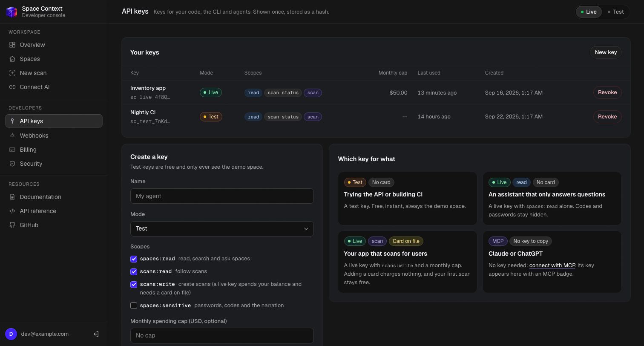
Task: Click the sc_live_4f8Q key prefix
Action: pyautogui.click(x=150, y=97)
